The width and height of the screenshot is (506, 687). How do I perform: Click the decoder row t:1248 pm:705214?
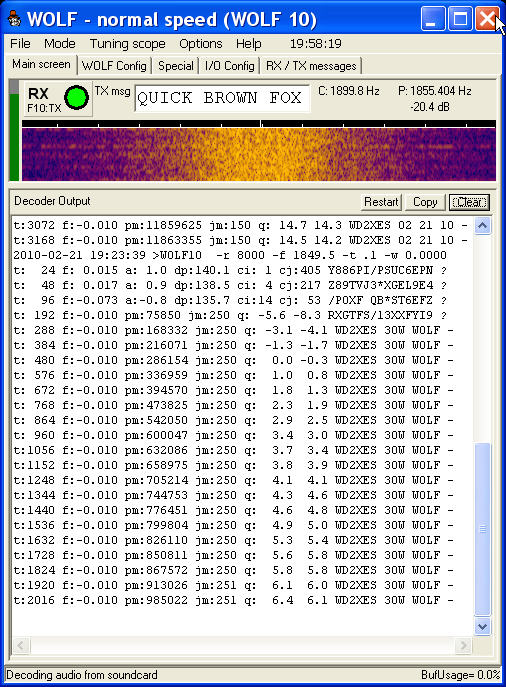pyautogui.click(x=233, y=480)
